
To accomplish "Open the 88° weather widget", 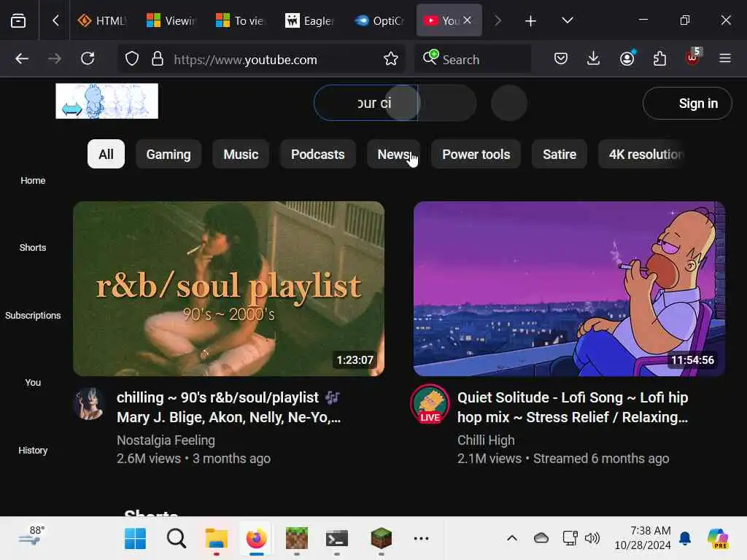I will coord(32,536).
